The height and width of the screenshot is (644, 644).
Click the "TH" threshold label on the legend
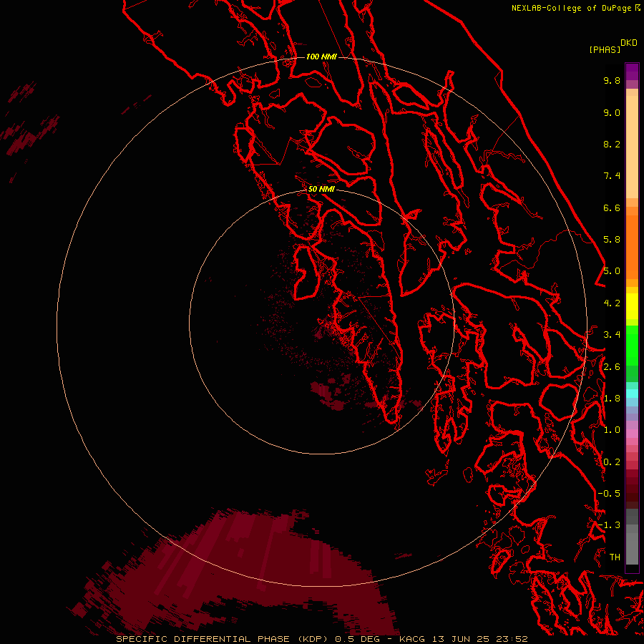pos(615,557)
